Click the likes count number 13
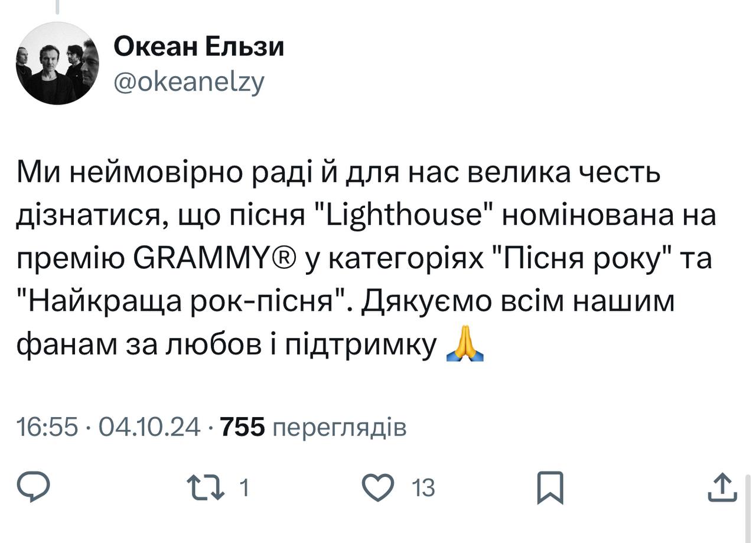Screen dimensions: 756x543 [422, 489]
